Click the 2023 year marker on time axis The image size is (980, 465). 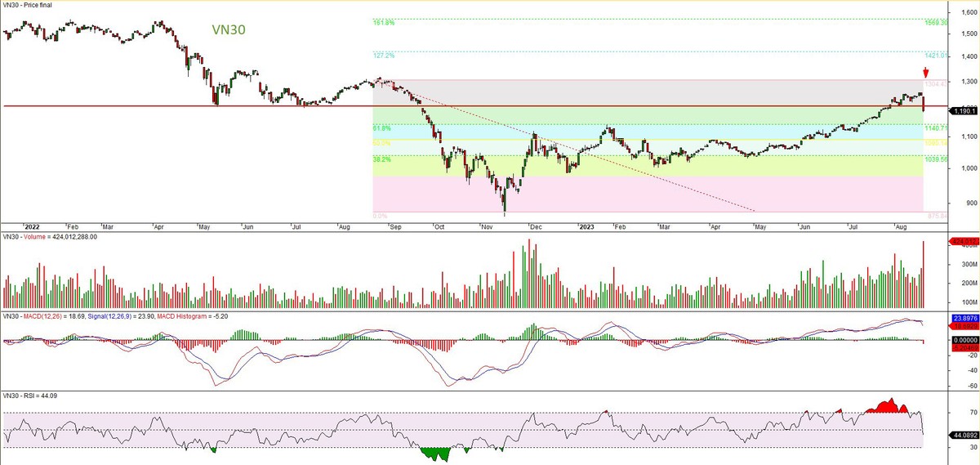click(588, 226)
